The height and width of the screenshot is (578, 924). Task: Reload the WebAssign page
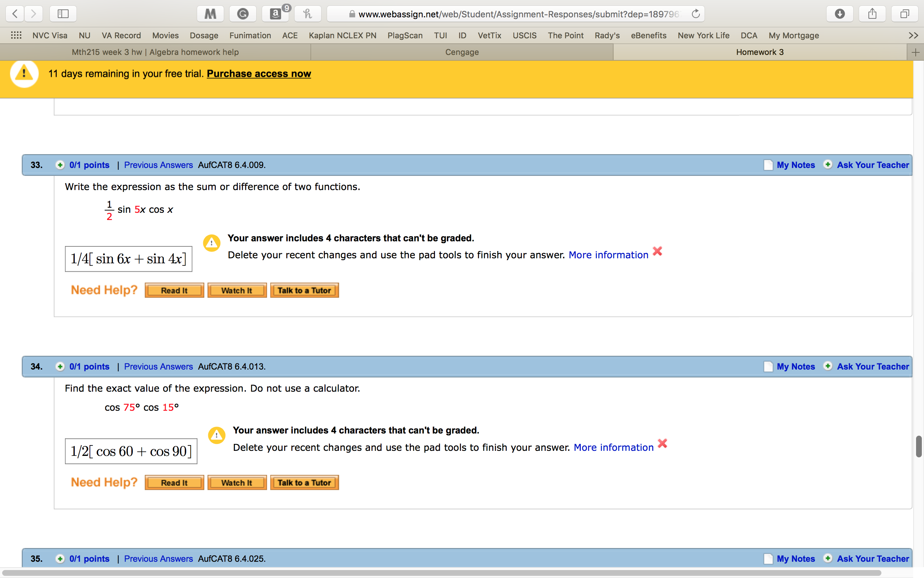click(696, 14)
